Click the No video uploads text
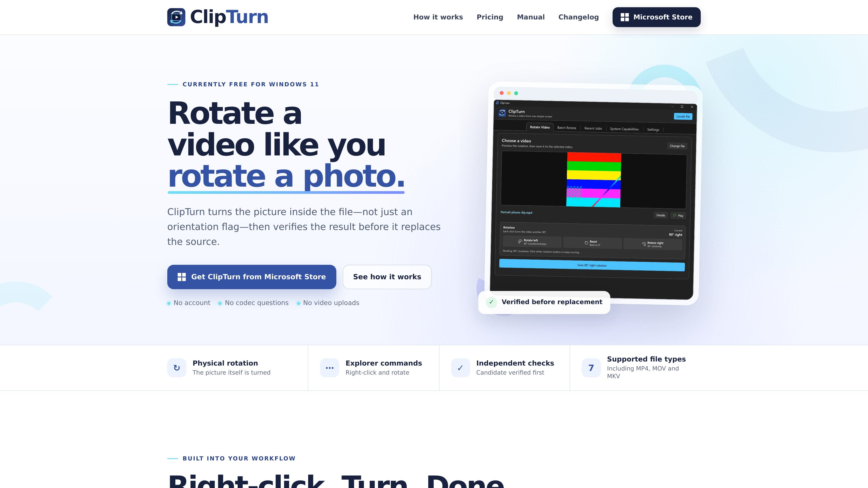 (331, 303)
